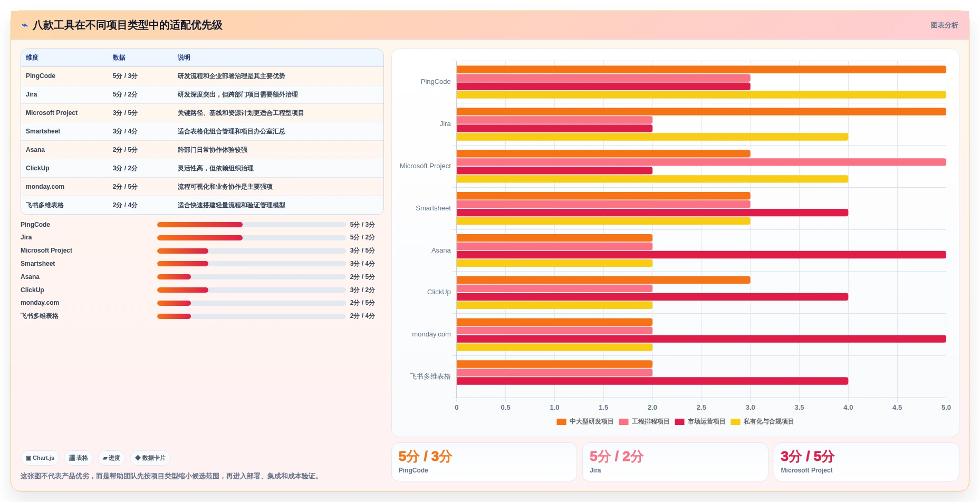Click the main title 八款工具在不同项目类型中的适配优先级
980x502 pixels.
tap(127, 25)
